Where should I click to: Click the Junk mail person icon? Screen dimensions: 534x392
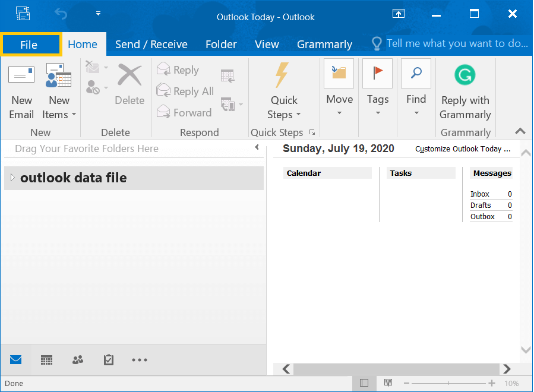[92, 87]
